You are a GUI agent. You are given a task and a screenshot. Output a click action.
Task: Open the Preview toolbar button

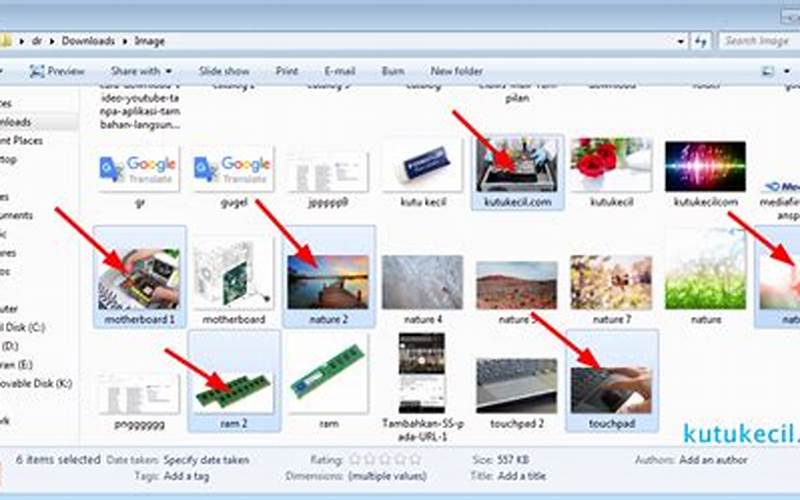[x=57, y=71]
